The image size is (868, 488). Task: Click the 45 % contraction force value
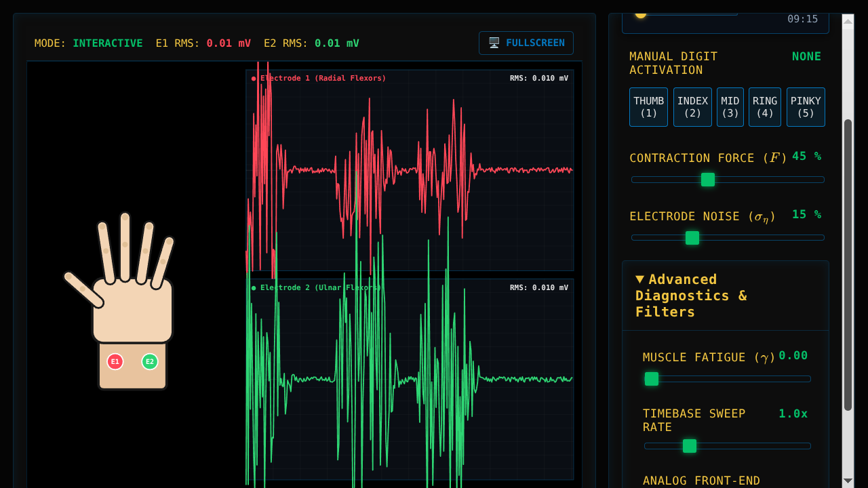(807, 157)
